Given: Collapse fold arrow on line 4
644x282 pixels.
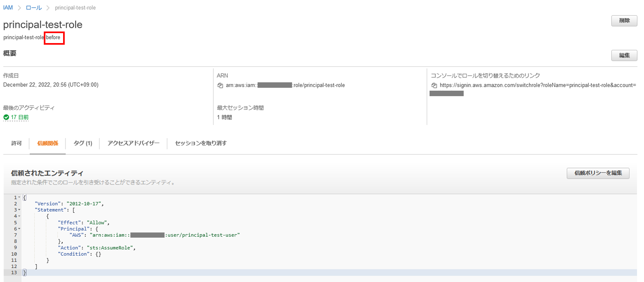Looking at the screenshot, I should (x=19, y=216).
